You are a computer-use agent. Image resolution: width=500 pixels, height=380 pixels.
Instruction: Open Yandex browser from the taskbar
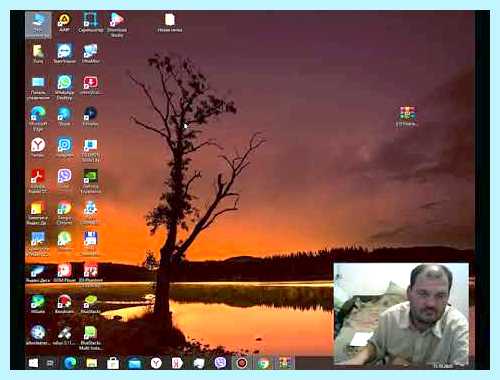pos(156,363)
